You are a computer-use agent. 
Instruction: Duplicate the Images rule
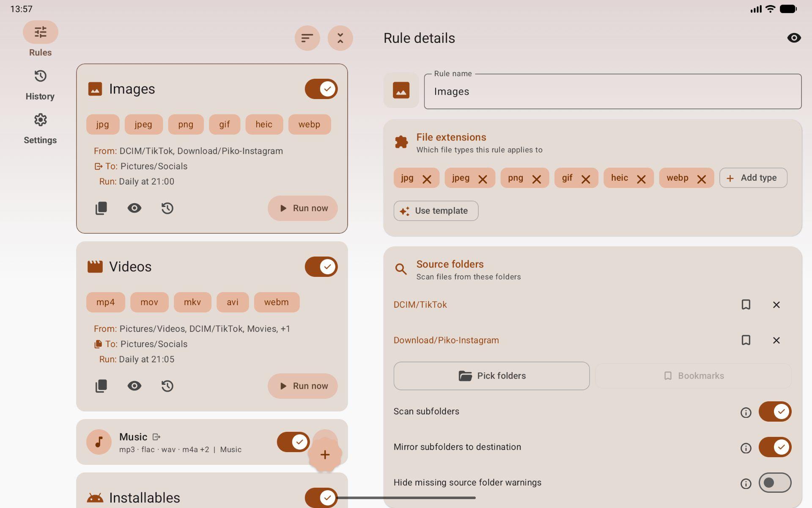click(x=101, y=208)
